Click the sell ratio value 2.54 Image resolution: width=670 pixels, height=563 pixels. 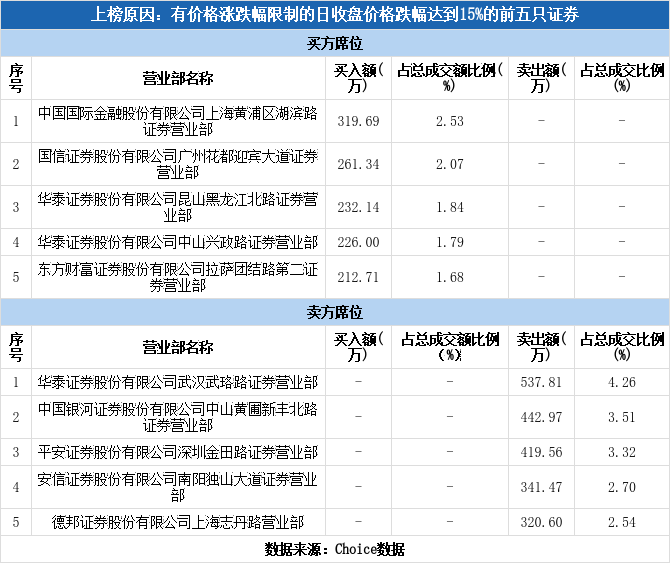(x=622, y=522)
